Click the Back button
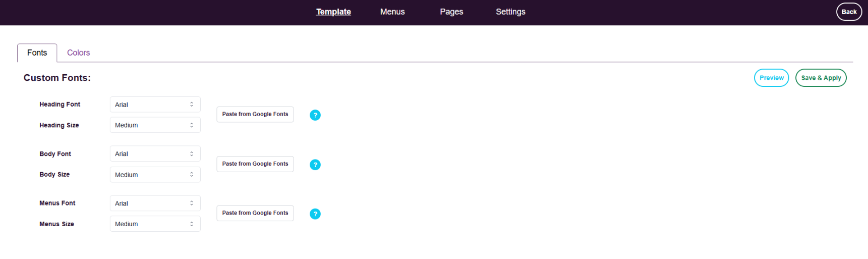Screen dimensions: 868x259 point(849,12)
